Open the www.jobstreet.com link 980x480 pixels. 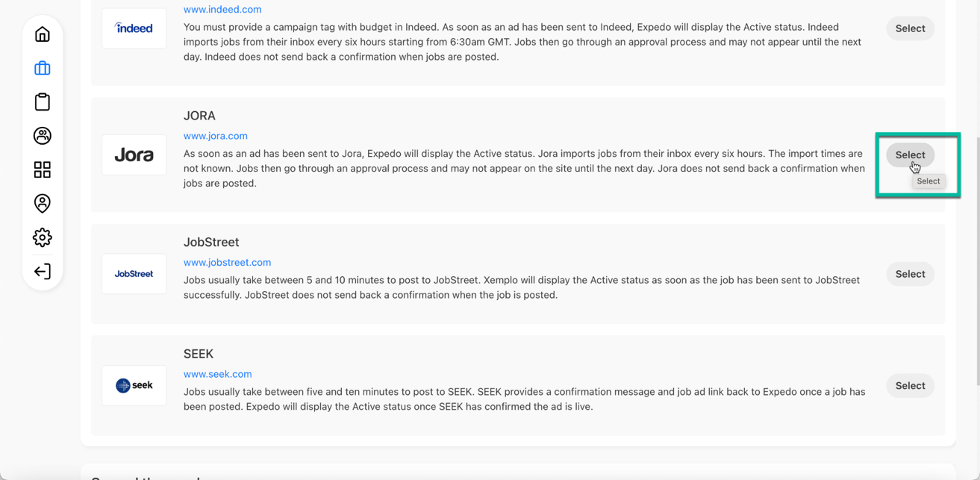[227, 262]
